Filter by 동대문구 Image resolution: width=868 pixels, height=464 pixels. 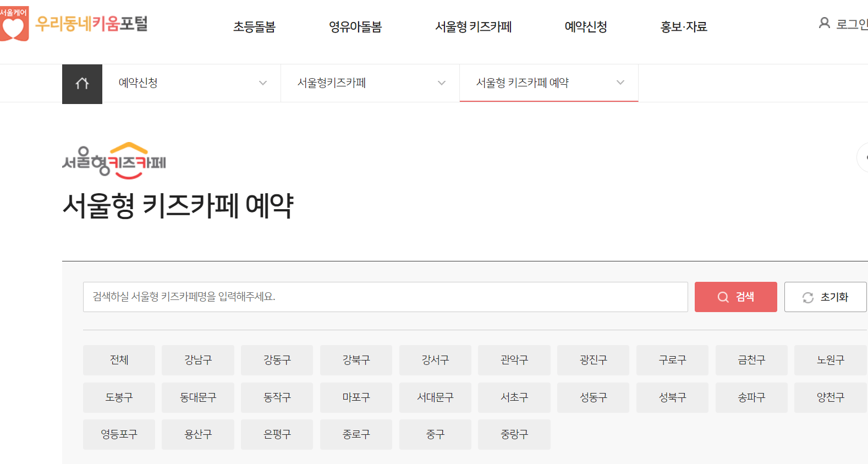(x=198, y=397)
